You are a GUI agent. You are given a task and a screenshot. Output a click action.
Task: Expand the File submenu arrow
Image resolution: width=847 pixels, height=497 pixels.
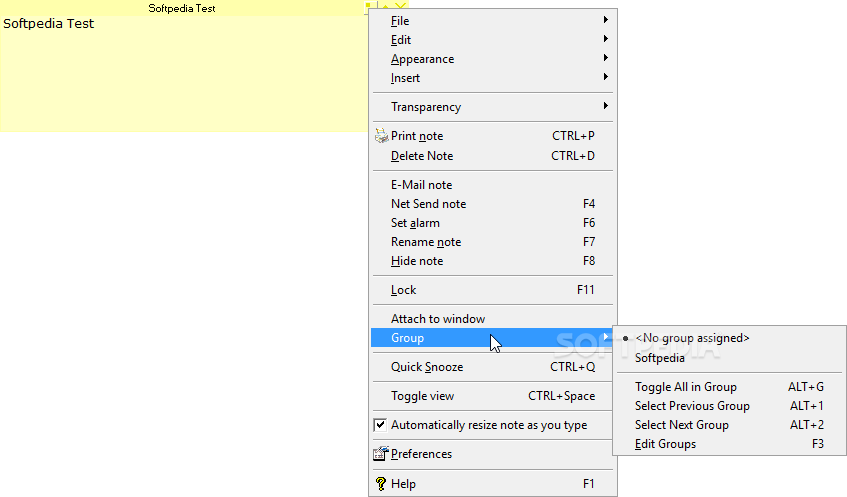pos(606,20)
